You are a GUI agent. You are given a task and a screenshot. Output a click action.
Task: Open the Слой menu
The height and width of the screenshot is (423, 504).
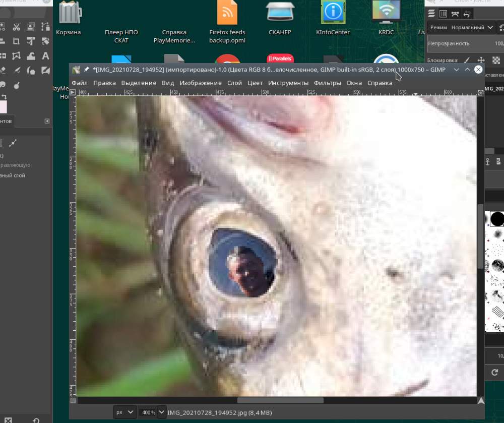point(234,83)
